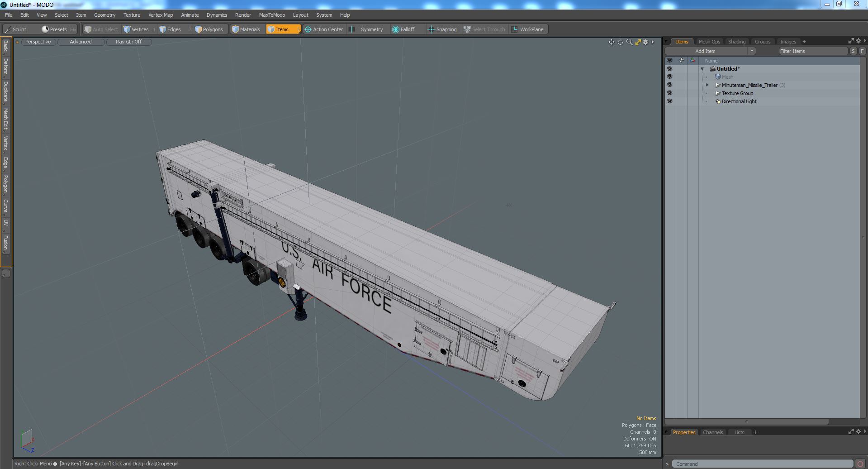Click the Command input field

pyautogui.click(x=763, y=464)
